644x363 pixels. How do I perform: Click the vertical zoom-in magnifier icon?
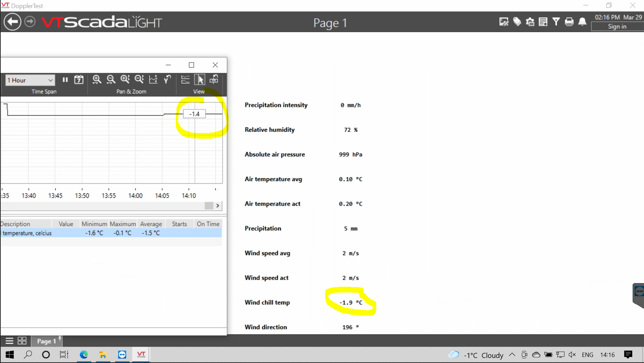coord(125,80)
